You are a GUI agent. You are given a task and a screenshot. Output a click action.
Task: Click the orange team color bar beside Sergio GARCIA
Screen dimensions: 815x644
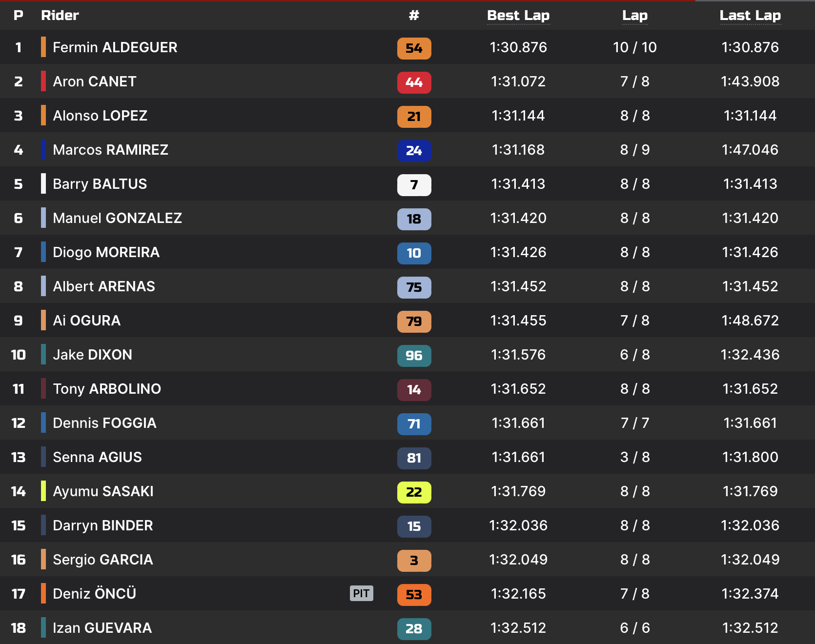pos(43,559)
